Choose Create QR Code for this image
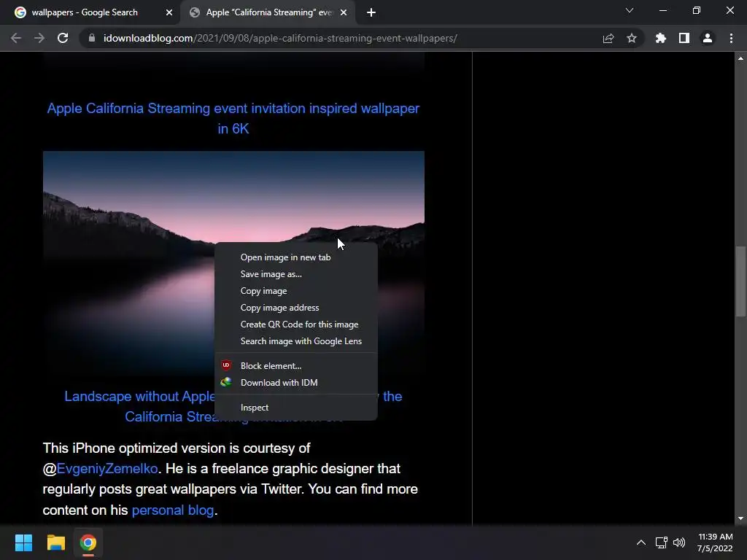This screenshot has width=747, height=560. (296, 324)
